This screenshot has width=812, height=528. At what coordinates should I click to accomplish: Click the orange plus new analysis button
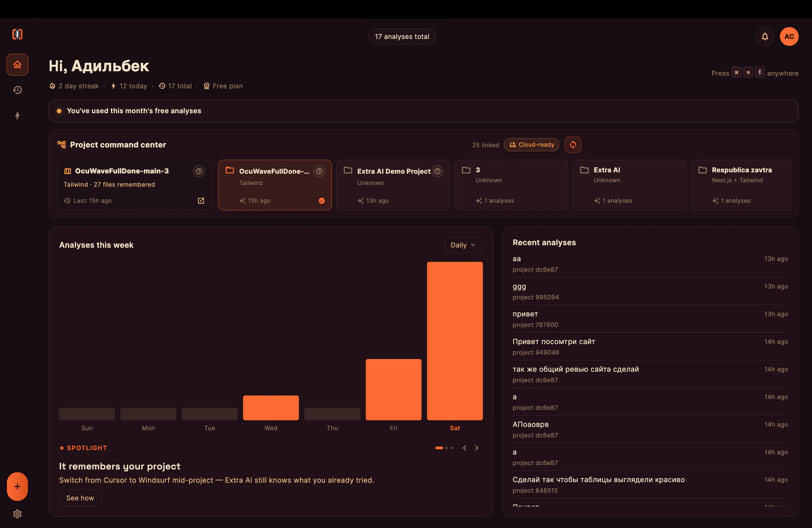(x=17, y=486)
